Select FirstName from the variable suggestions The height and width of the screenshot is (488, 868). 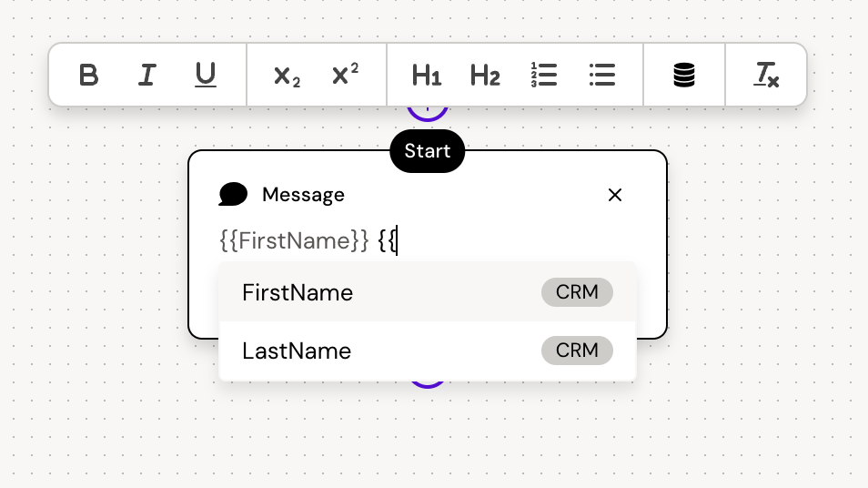298,292
